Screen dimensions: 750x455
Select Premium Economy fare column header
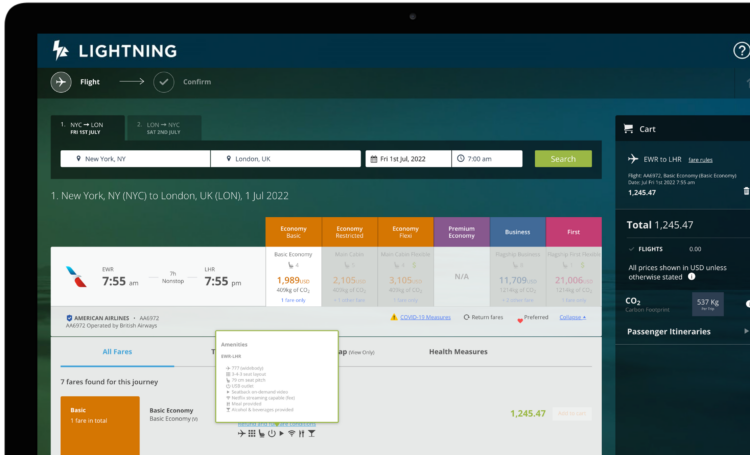pos(462,232)
